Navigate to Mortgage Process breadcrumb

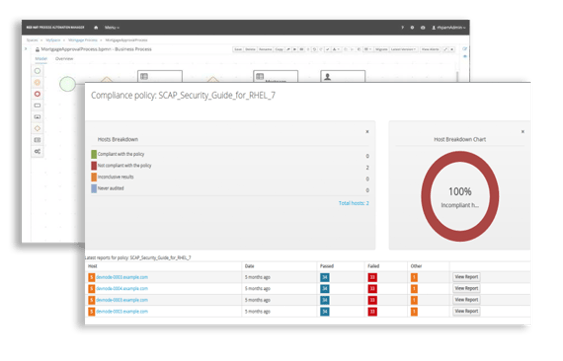pos(83,40)
